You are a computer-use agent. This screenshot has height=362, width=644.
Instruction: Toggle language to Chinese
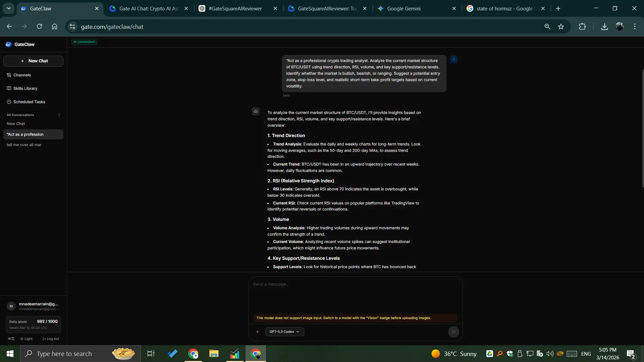(11, 339)
